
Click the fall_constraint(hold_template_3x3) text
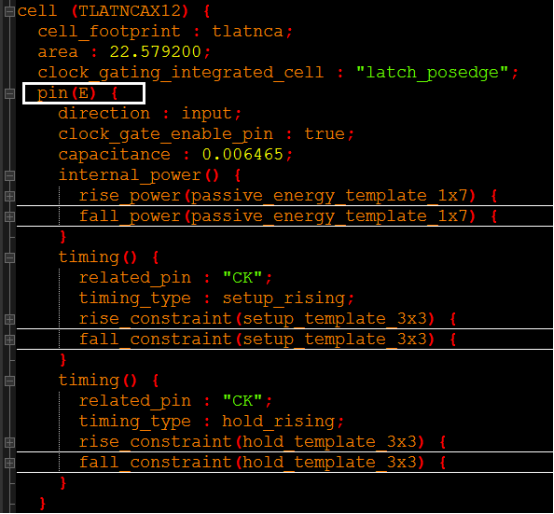click(252, 462)
